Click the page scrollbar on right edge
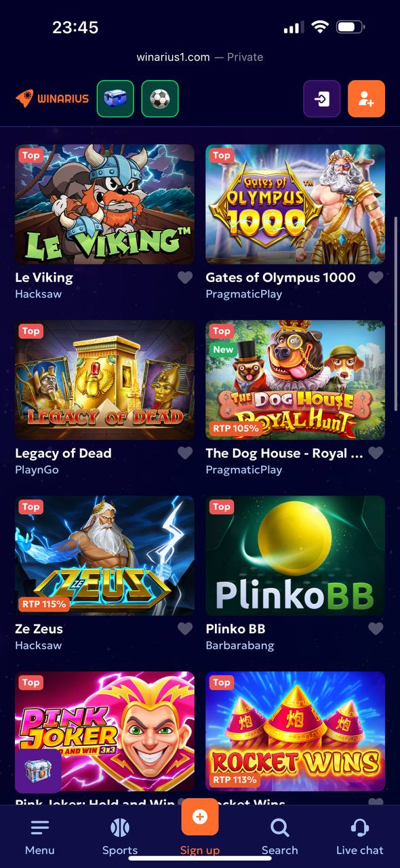The width and height of the screenshot is (400, 868). (x=396, y=313)
